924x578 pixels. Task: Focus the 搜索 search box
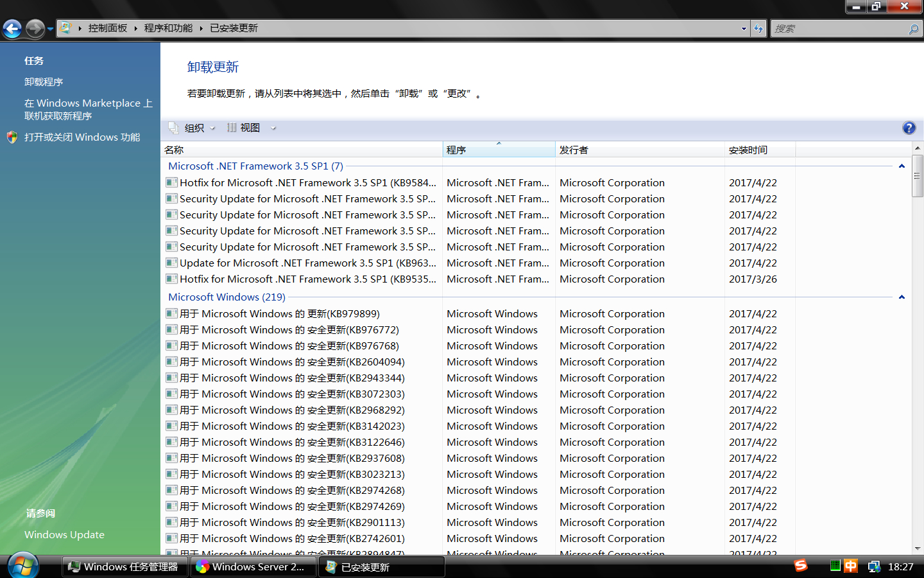[839, 28]
